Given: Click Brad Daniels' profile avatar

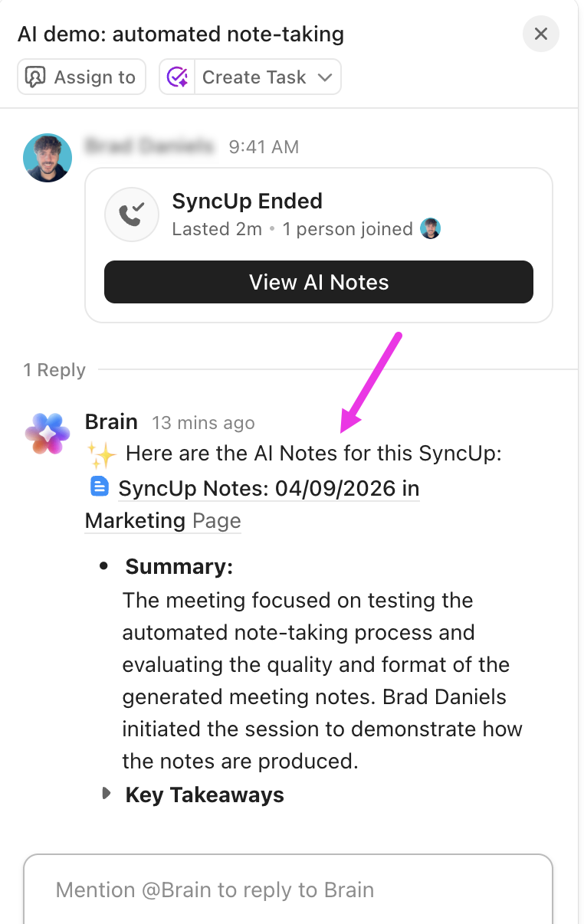Looking at the screenshot, I should tap(47, 158).
